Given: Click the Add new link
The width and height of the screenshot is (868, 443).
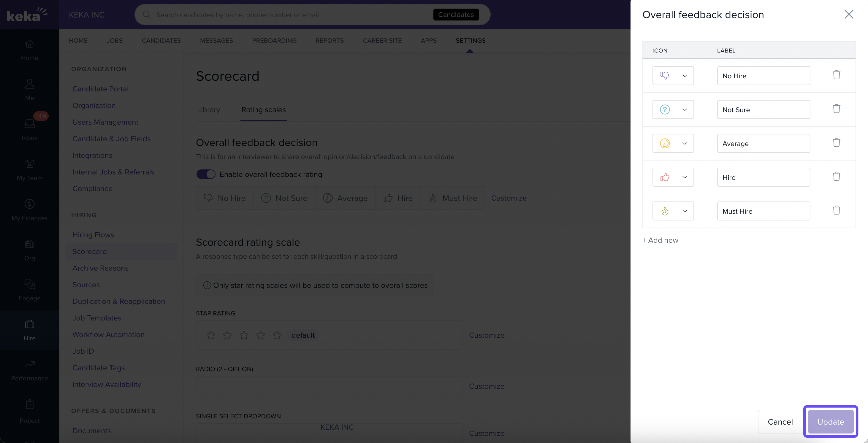Looking at the screenshot, I should [660, 240].
